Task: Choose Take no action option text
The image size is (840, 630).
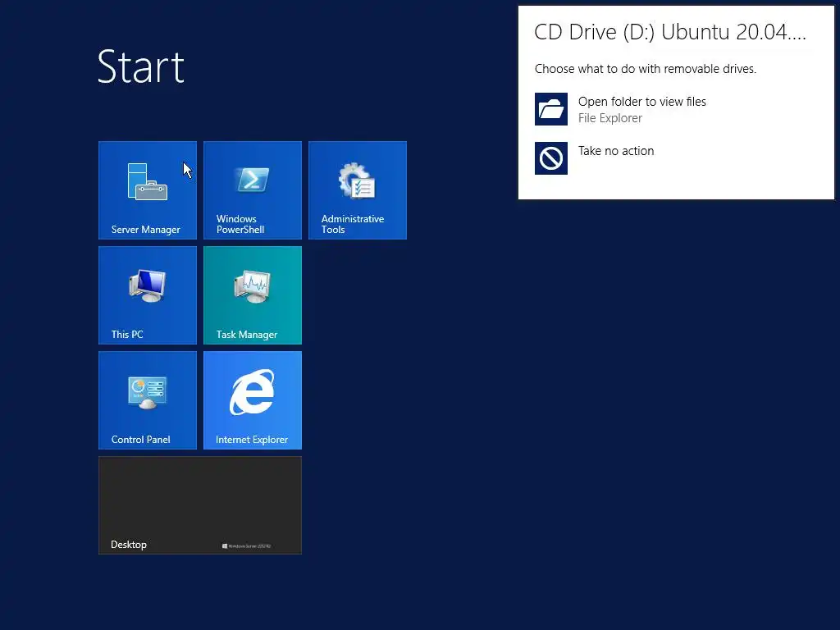Action: (x=616, y=151)
